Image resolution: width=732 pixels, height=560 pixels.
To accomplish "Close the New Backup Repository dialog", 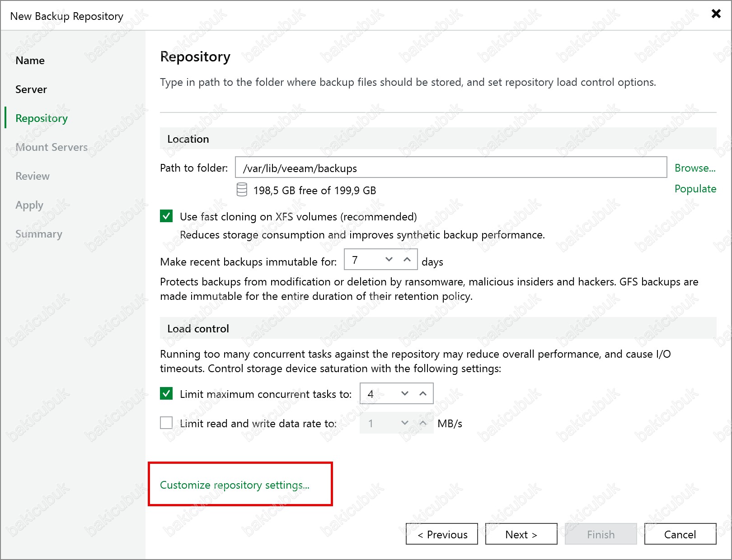I will [x=716, y=14].
